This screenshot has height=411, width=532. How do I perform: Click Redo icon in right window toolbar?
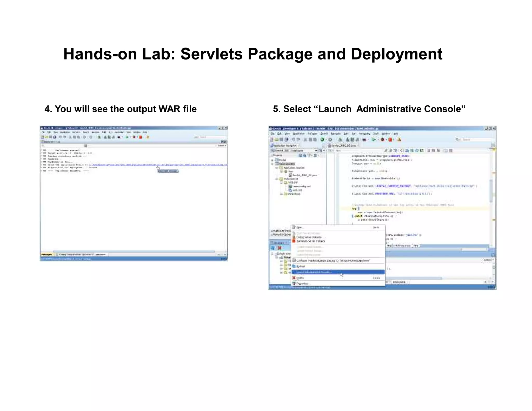(298, 140)
